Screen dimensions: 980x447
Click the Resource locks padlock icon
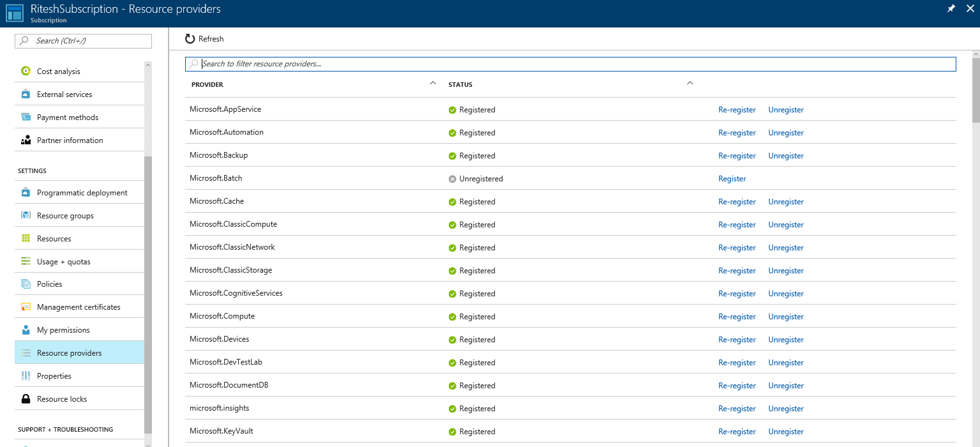pyautogui.click(x=26, y=399)
